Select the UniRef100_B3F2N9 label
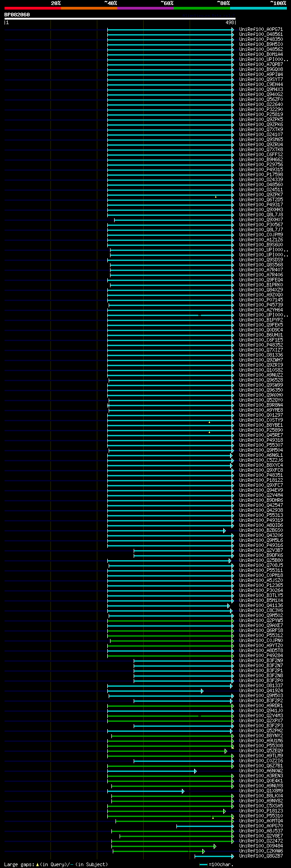This screenshot has width=291, height=868. (261, 660)
